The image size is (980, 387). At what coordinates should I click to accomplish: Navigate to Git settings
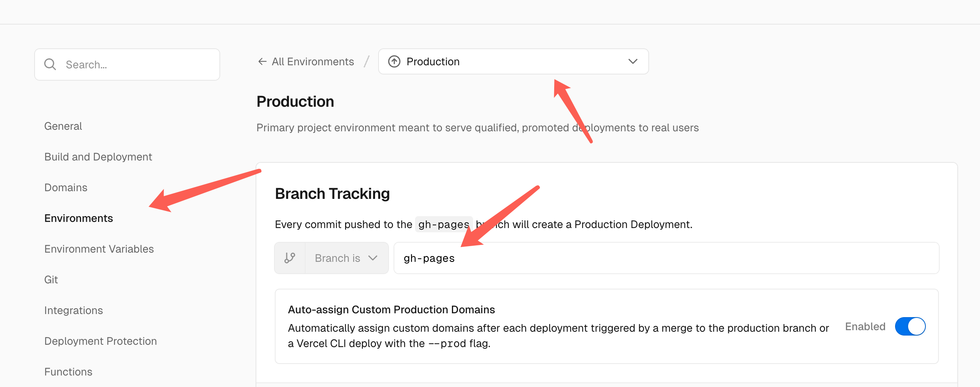(x=51, y=279)
